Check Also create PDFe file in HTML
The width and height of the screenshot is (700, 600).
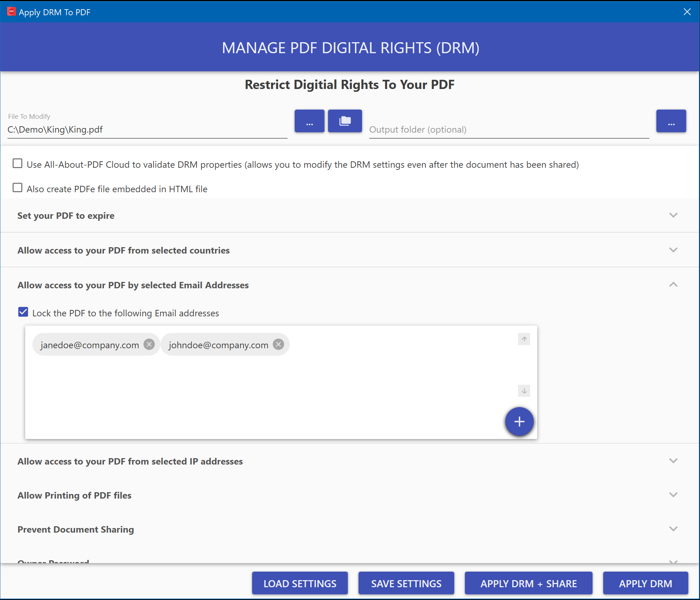coord(17,188)
